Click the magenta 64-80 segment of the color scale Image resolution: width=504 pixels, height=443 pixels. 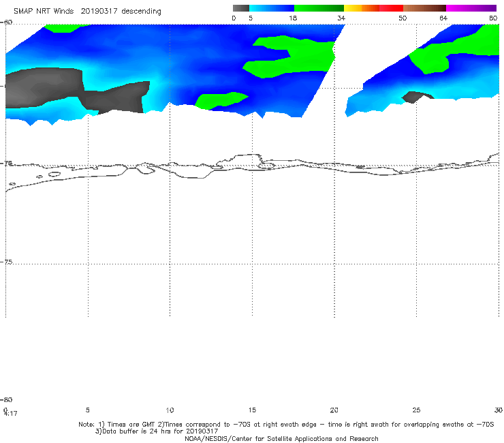(x=471, y=8)
